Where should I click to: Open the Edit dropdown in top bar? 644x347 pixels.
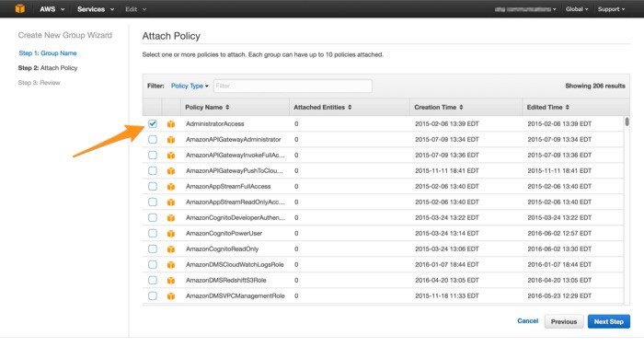coord(135,9)
